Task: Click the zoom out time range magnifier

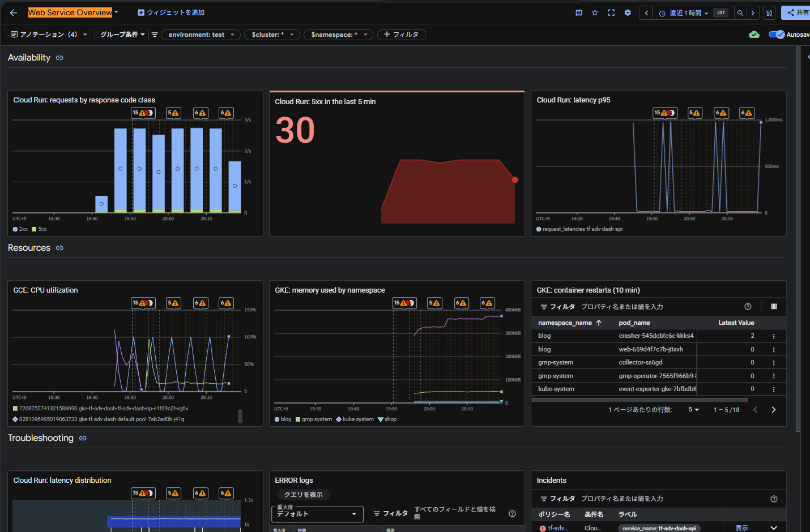Action: pyautogui.click(x=740, y=13)
